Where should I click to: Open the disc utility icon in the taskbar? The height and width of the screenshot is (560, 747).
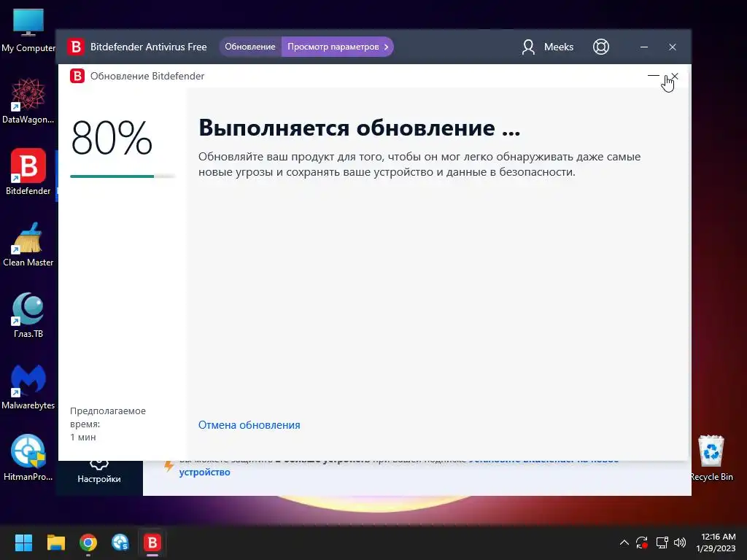coord(120,542)
